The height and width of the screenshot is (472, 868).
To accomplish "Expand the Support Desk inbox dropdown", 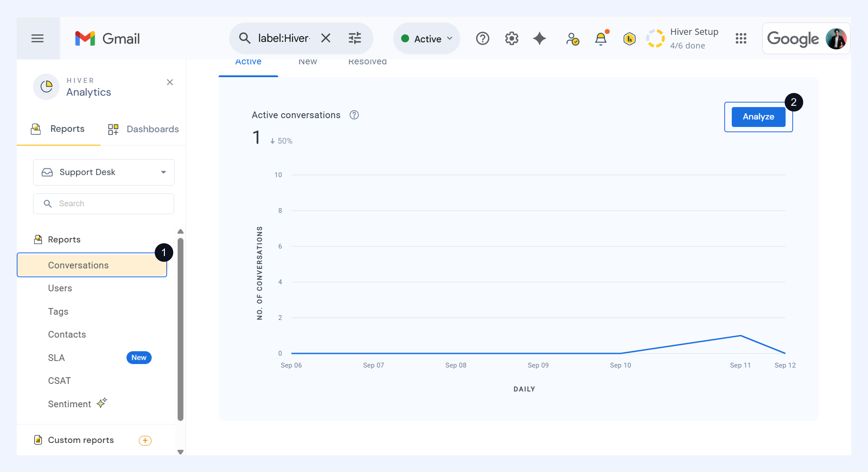I will 104,172.
